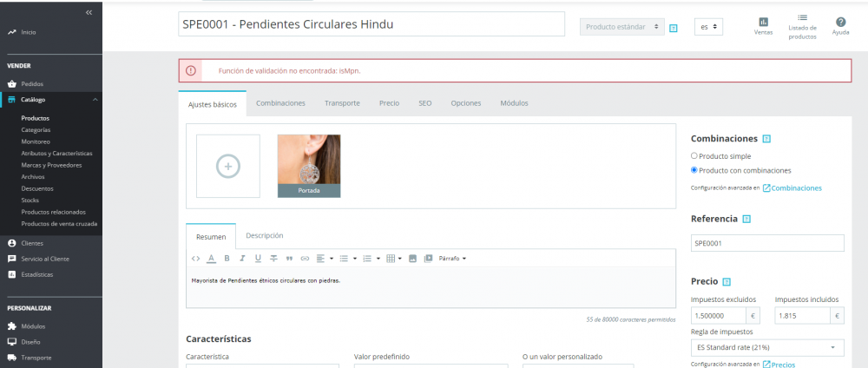
Task: Switch to Combinaciones tab
Action: [x=280, y=103]
